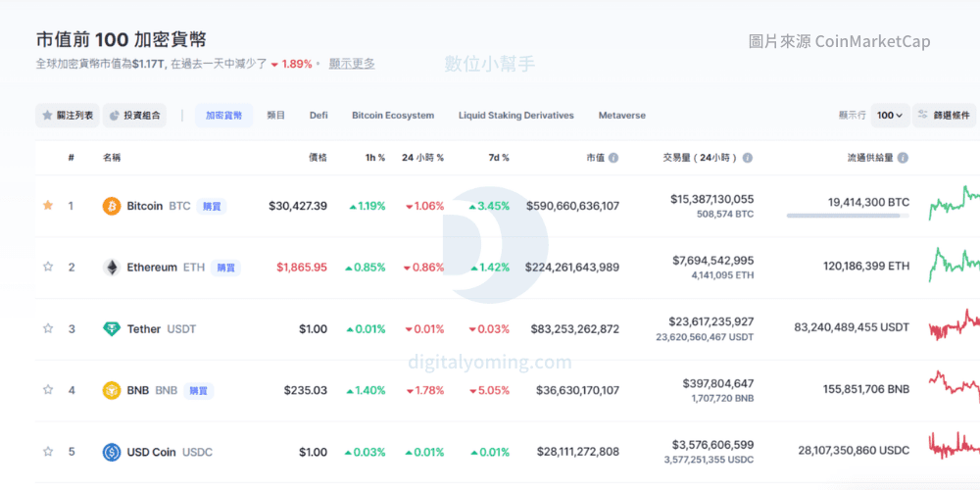Screen dimensions: 980x490
Task: Click Bitcoin circulating supply progress bar
Action: click(x=848, y=216)
